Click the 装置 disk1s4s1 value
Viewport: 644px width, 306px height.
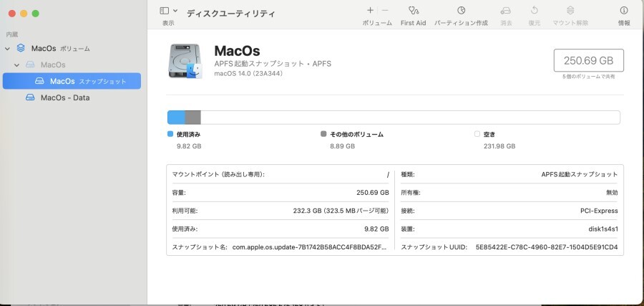tap(603, 229)
